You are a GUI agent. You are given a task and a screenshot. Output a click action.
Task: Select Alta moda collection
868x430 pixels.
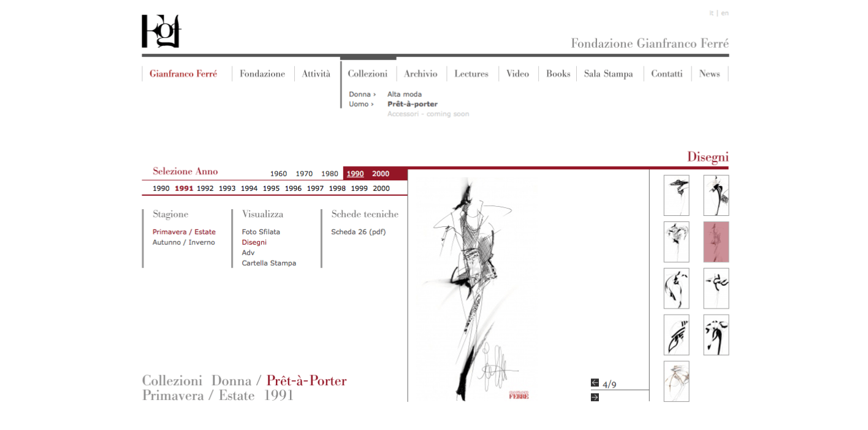click(405, 94)
